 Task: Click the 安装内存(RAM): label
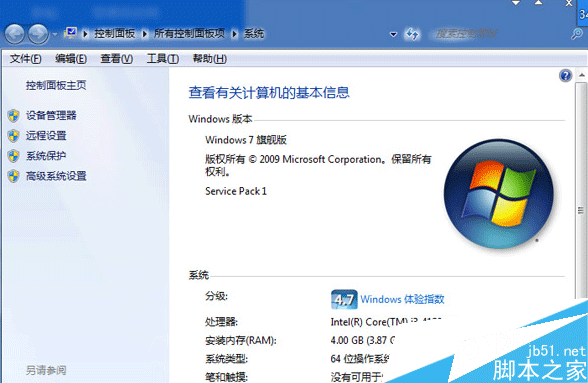pos(241,341)
